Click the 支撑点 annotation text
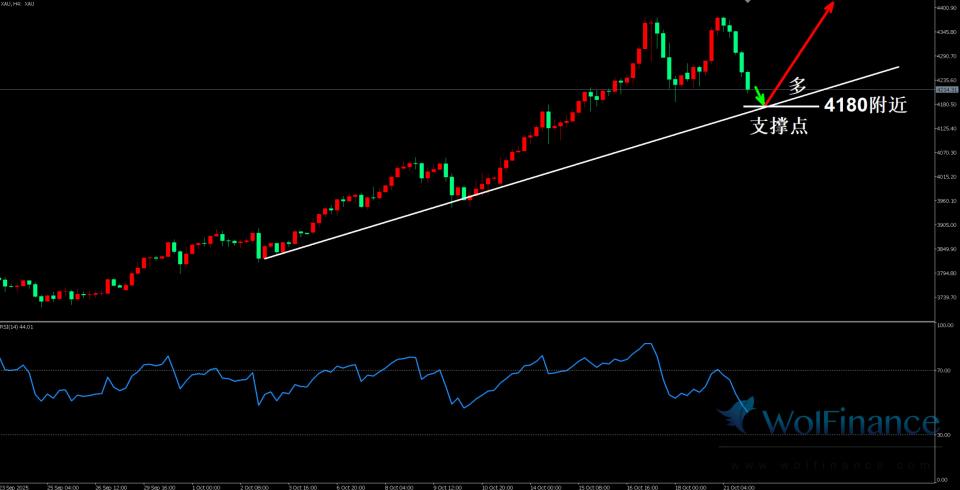The height and width of the screenshot is (490, 960). pyautogui.click(x=779, y=126)
